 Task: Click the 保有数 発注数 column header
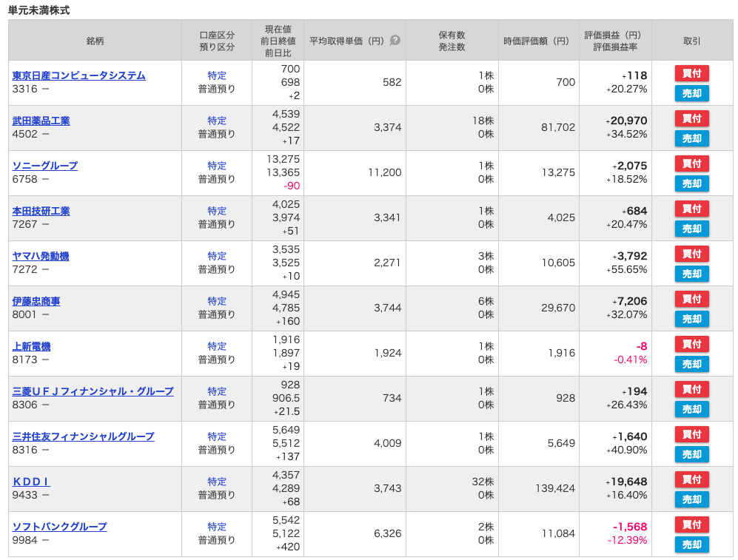[452, 41]
